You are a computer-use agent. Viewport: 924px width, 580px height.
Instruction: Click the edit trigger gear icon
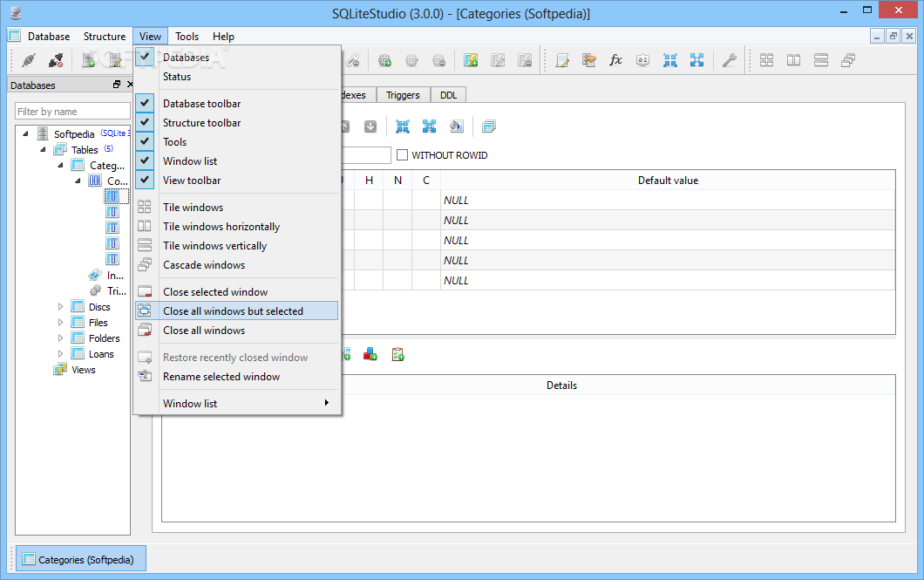[412, 60]
